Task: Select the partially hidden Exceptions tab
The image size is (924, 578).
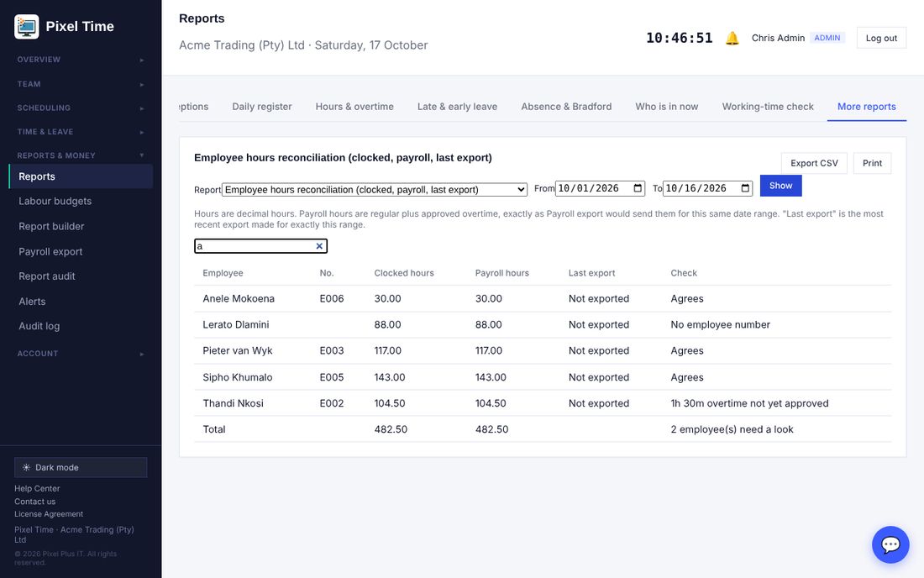Action: [x=194, y=107]
